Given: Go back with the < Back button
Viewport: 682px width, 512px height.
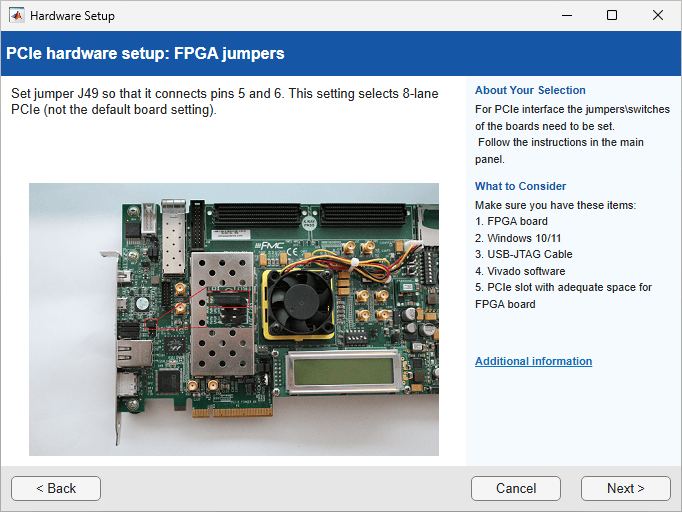Looking at the screenshot, I should (56, 488).
